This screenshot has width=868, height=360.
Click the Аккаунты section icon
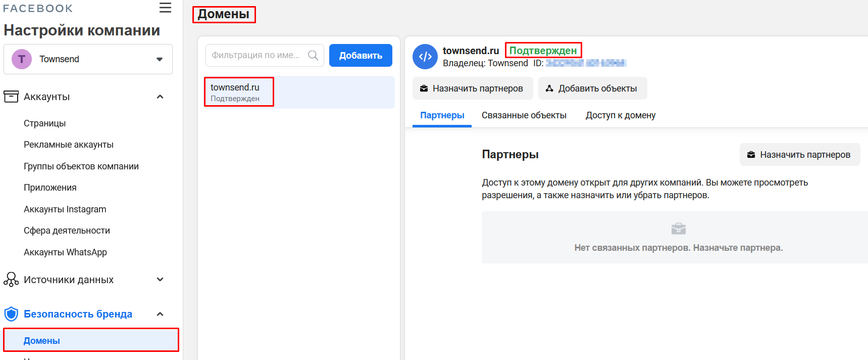click(x=11, y=97)
